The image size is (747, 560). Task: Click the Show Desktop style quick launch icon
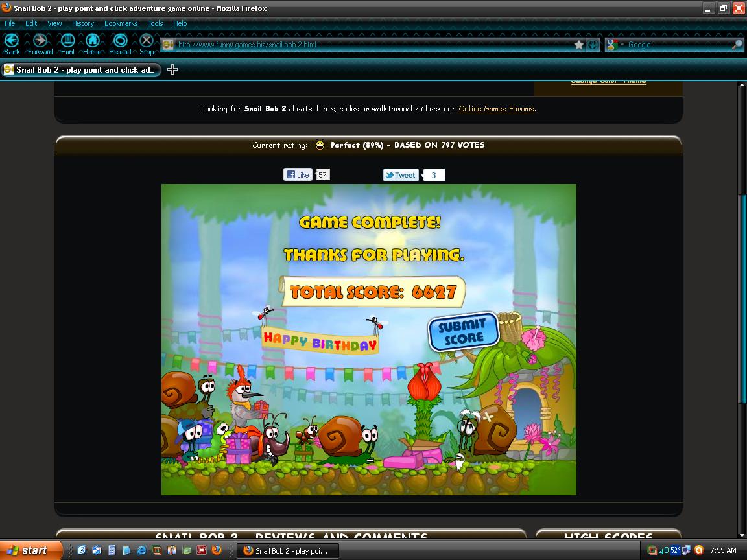tap(97, 550)
